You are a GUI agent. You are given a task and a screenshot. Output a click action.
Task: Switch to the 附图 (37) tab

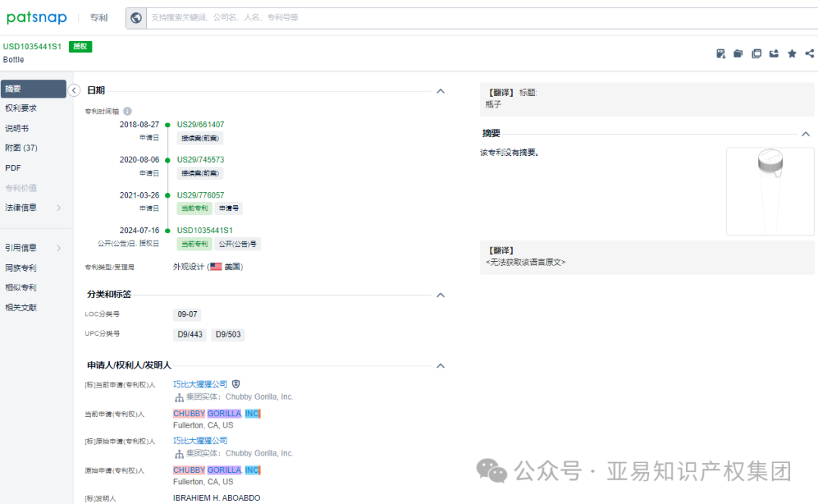20,148
